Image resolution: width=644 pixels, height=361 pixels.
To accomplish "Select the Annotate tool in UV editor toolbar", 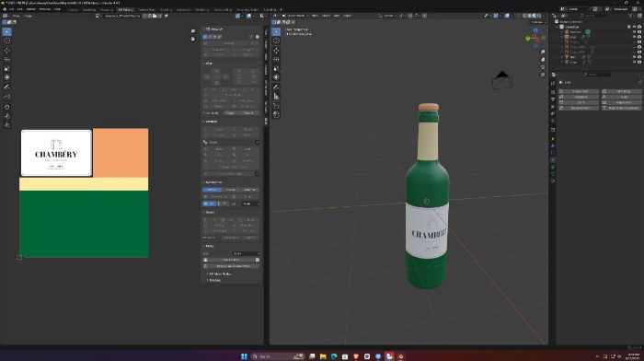I will (7, 87).
